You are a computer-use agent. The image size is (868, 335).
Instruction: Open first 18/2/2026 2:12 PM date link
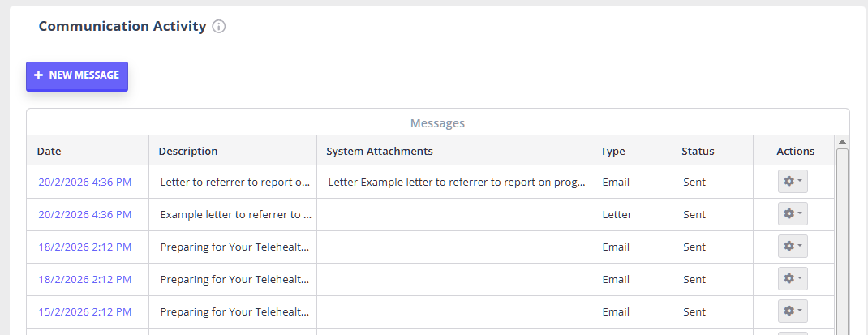click(x=84, y=247)
